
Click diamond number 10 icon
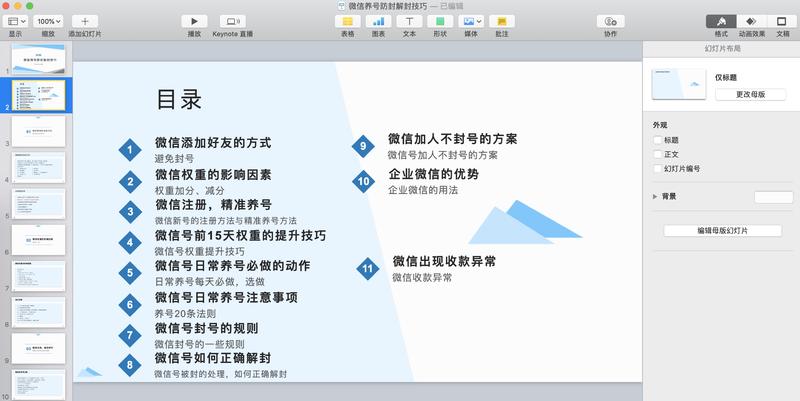pyautogui.click(x=363, y=181)
